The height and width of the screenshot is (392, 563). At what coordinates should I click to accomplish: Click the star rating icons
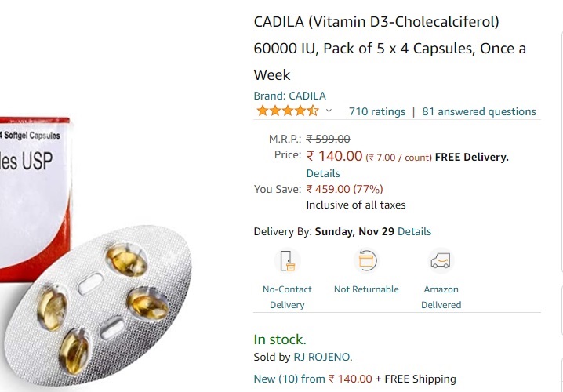pyautogui.click(x=287, y=111)
